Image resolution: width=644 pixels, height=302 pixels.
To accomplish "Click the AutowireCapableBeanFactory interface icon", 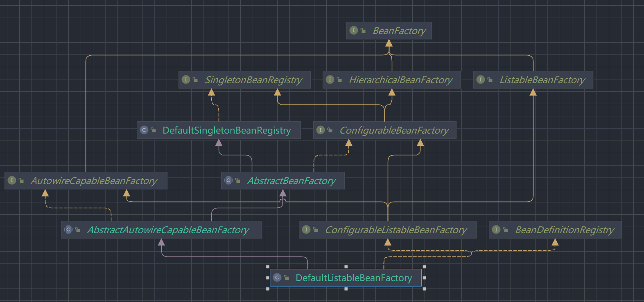I will click(12, 180).
